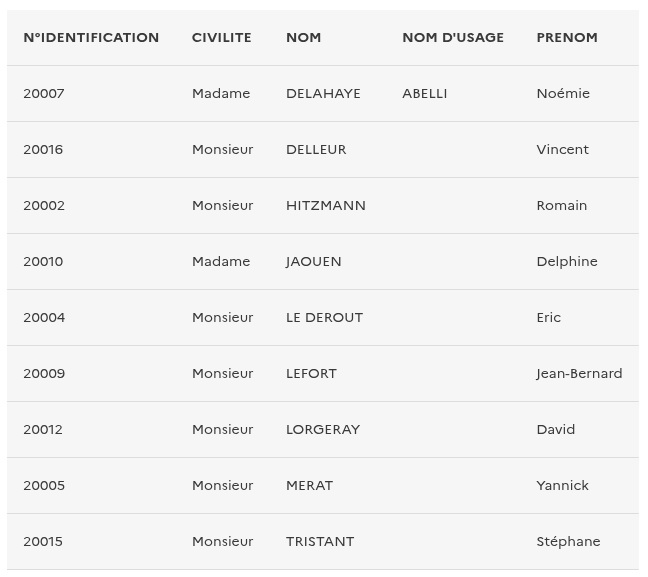Click the LE DEROUT name cell
The image size is (648, 577).
324,318
